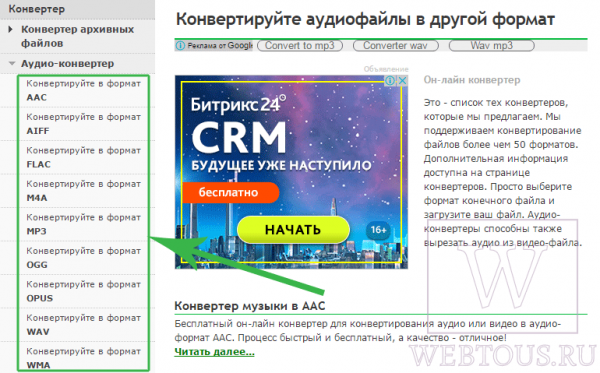Open Конвертируйте в формат M4A
Image resolution: width=600 pixels, height=373 pixels.
83,191
